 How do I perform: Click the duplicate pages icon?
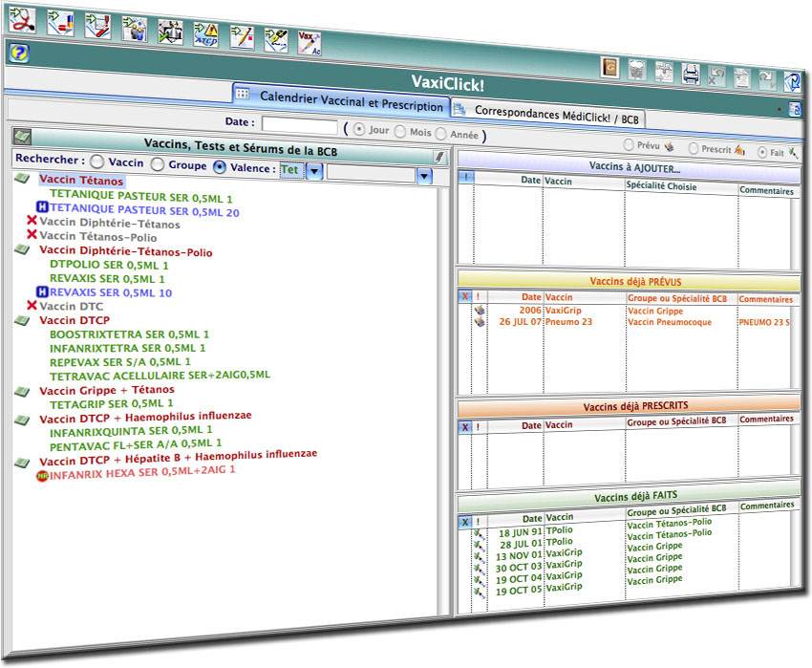664,72
